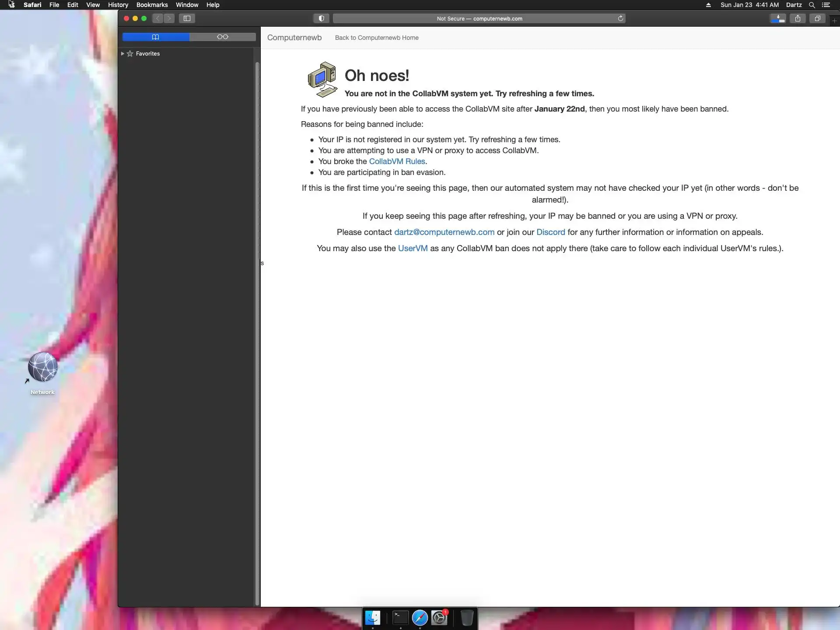Image resolution: width=840 pixels, height=630 pixels.
Task: Open the History menu
Action: pos(118,5)
